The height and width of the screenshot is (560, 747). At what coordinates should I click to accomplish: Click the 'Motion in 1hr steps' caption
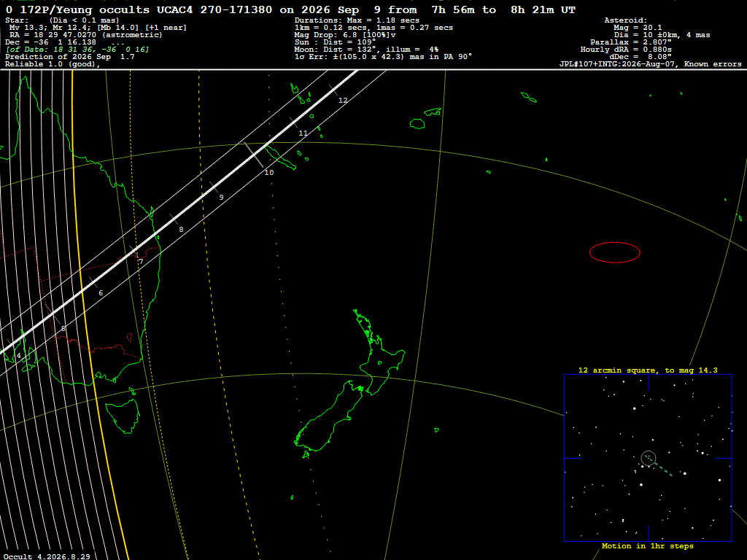[648, 545]
